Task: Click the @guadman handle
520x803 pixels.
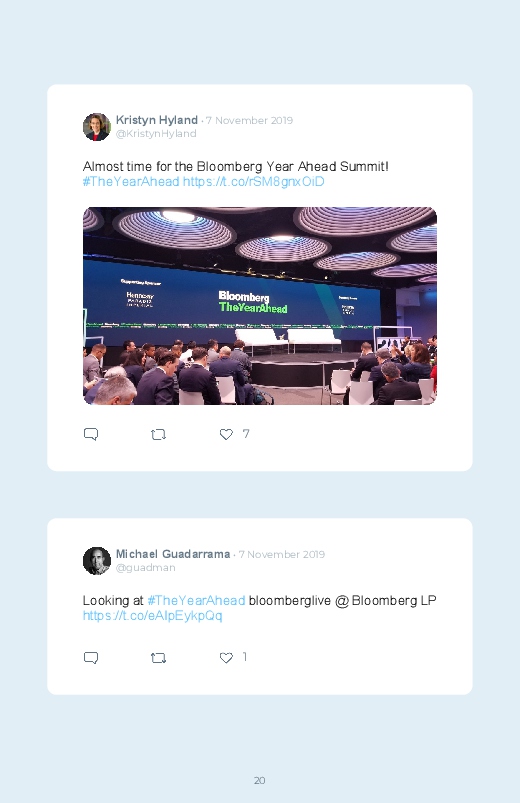Action: [145, 567]
